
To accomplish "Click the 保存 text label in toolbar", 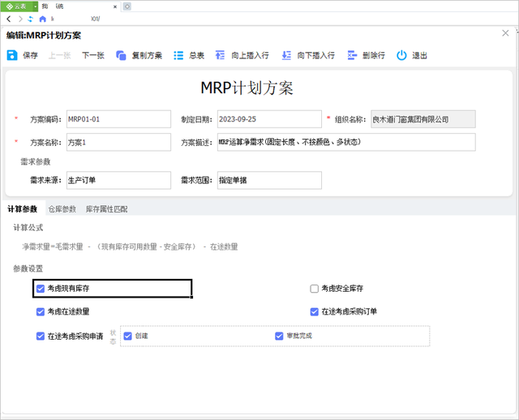I will point(30,55).
